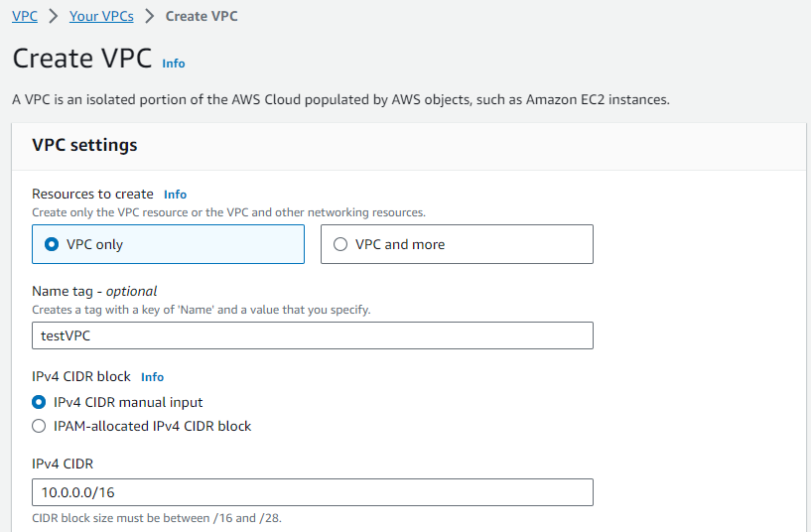The height and width of the screenshot is (532, 811).
Task: Click the VPC settings panel header
Action: (85, 145)
